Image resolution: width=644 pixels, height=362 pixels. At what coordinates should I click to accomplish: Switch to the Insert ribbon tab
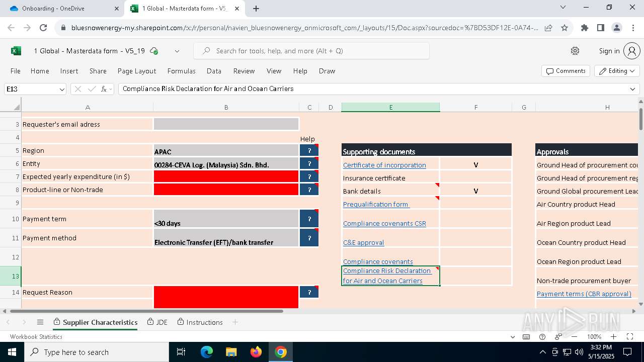coord(69,71)
